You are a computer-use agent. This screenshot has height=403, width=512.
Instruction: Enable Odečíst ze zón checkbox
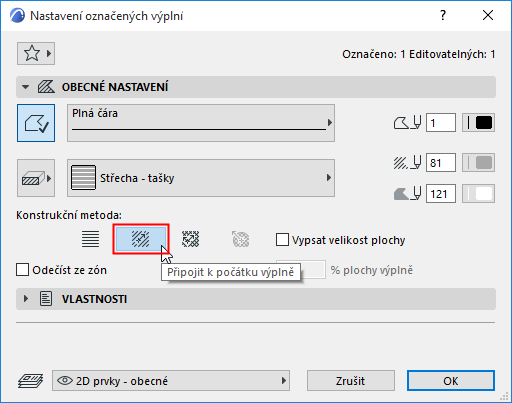point(22,270)
